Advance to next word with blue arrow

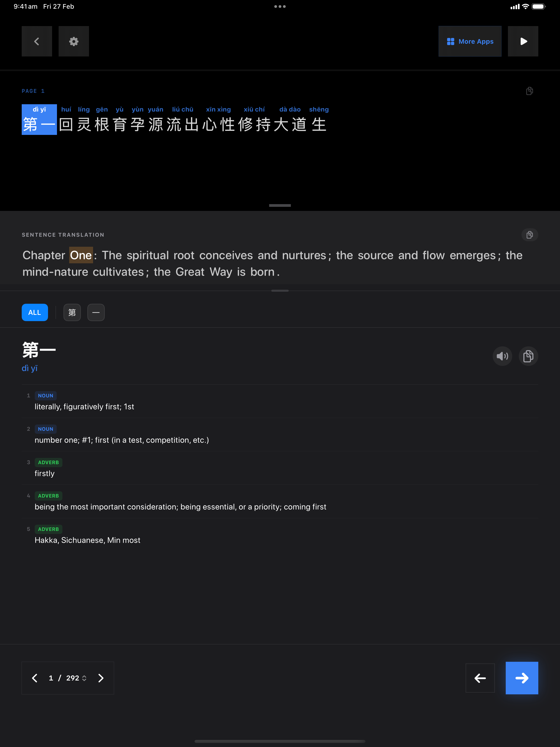pyautogui.click(x=521, y=678)
